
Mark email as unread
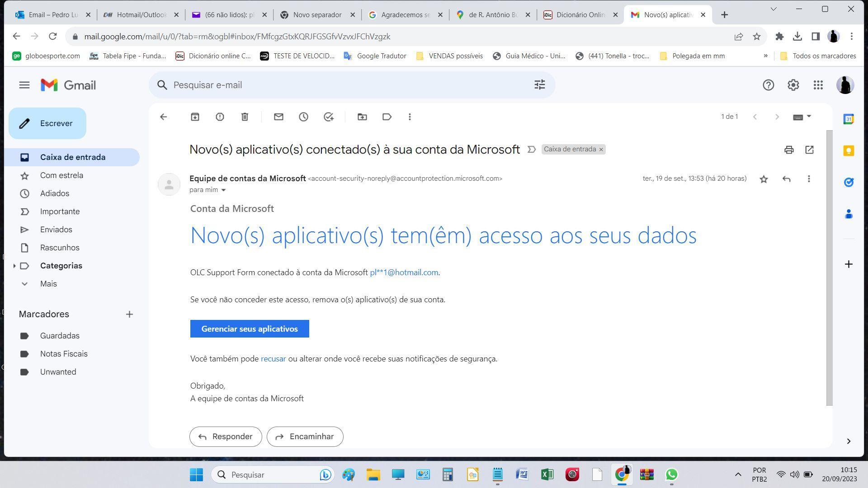tap(278, 117)
